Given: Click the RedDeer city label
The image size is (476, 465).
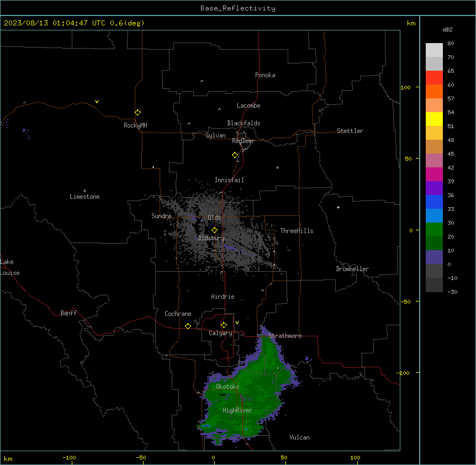Looking at the screenshot, I should (243, 141).
